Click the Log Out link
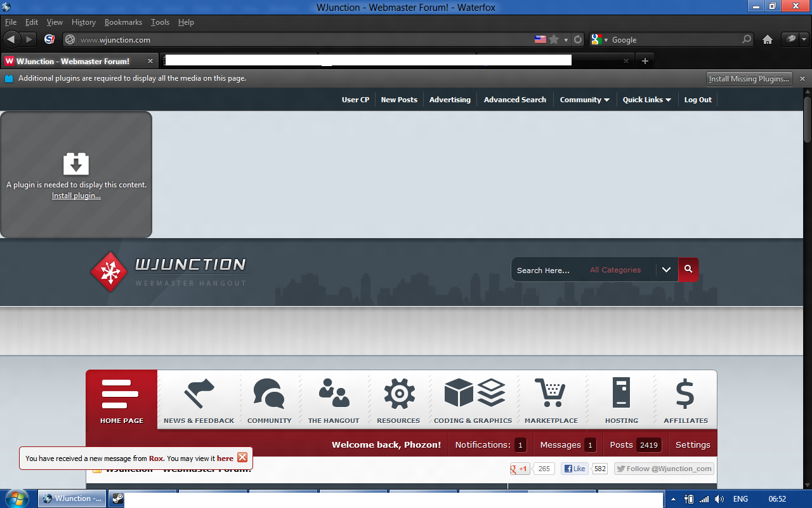Viewport: 812px width, 508px height. (698, 100)
